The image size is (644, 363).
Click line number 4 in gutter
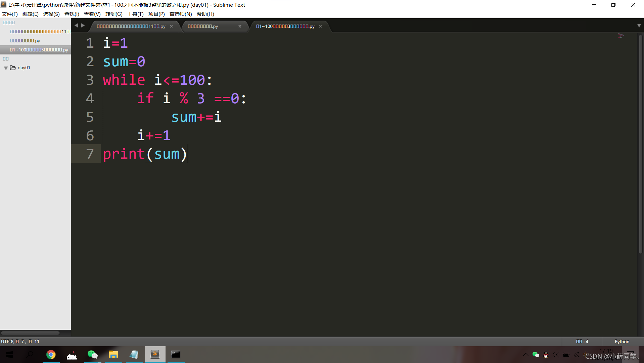point(90,98)
